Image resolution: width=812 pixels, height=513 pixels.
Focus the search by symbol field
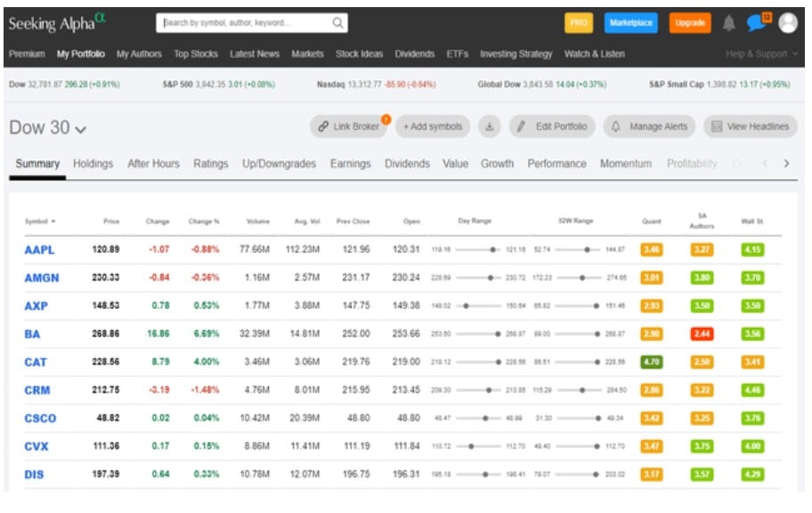[252, 23]
